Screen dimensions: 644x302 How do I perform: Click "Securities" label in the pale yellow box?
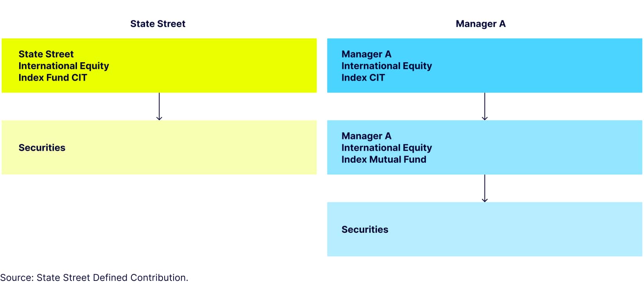pyautogui.click(x=42, y=147)
